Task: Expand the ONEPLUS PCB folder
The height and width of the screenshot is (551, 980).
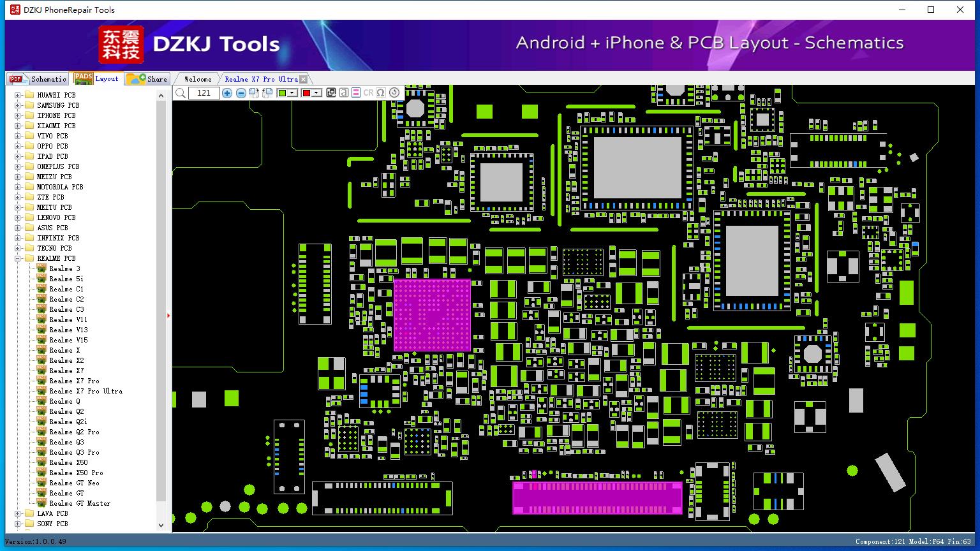Action: (x=17, y=166)
